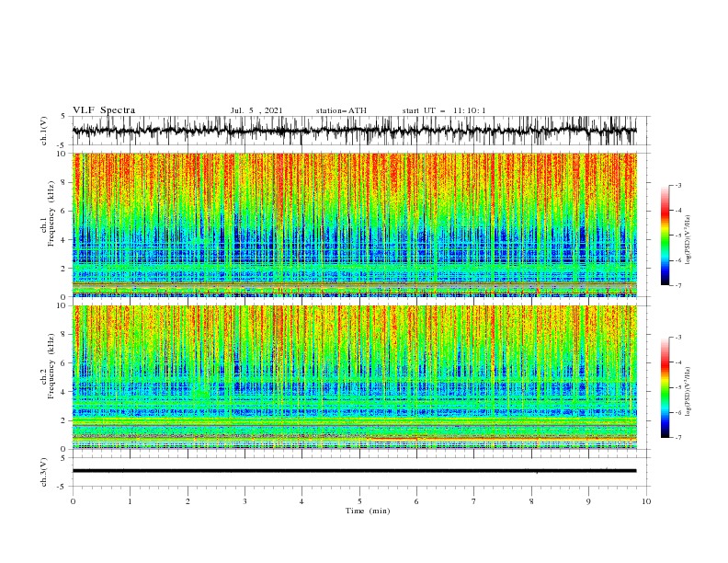Click ch.1(V) axis tick "5"
The image size is (728, 563).
click(x=63, y=116)
